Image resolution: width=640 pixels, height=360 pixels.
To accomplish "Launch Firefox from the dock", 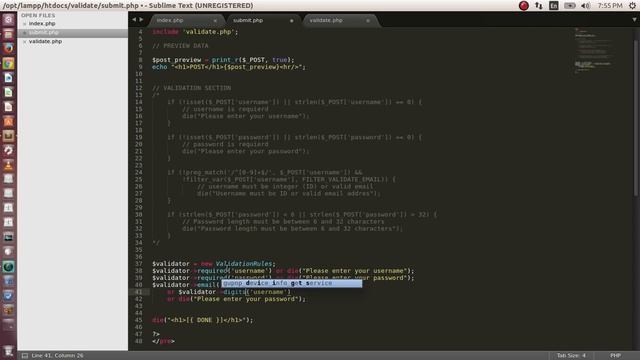I will [8, 48].
